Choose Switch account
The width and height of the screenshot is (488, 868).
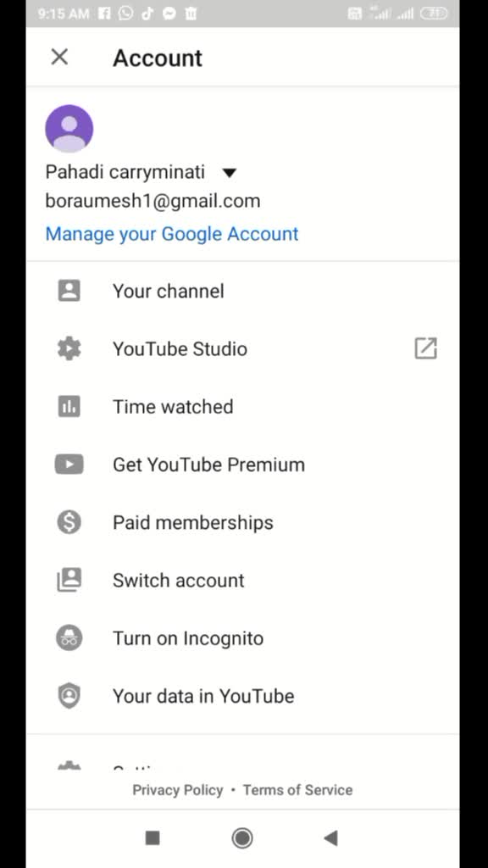click(x=242, y=580)
